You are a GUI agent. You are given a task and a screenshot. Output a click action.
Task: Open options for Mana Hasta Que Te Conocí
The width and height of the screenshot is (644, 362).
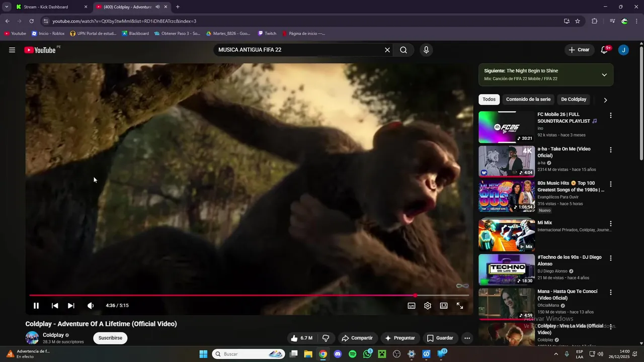click(x=611, y=292)
